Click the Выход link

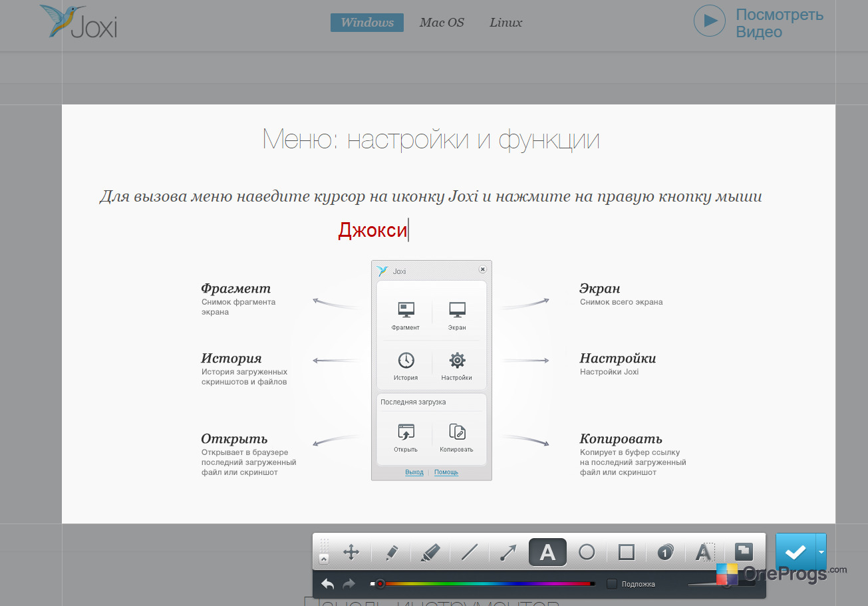click(414, 472)
